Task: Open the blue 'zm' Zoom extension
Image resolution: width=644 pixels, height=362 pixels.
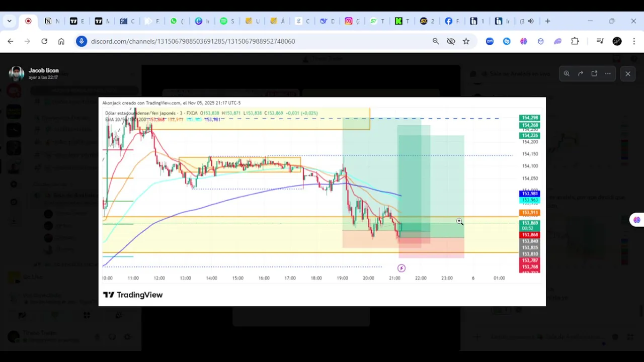Action: (x=490, y=41)
